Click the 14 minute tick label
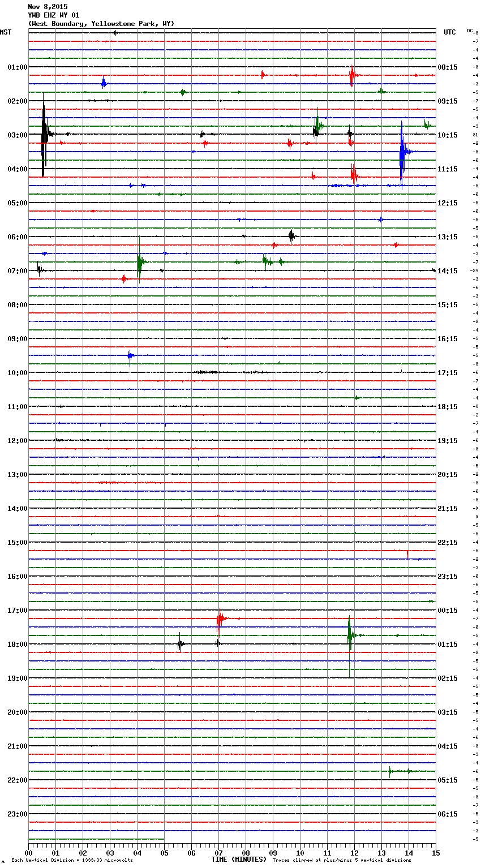 (x=409, y=853)
